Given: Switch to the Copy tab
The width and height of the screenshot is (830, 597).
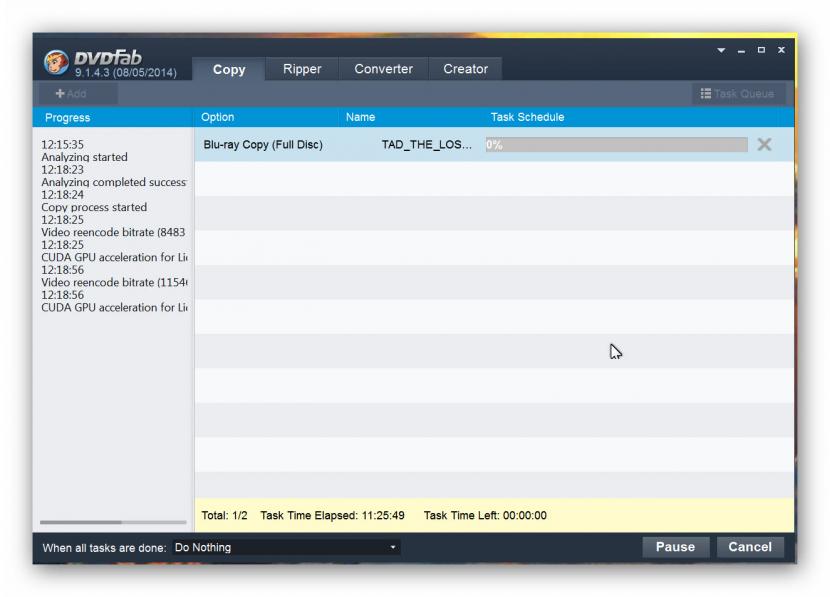Looking at the screenshot, I should [x=229, y=69].
